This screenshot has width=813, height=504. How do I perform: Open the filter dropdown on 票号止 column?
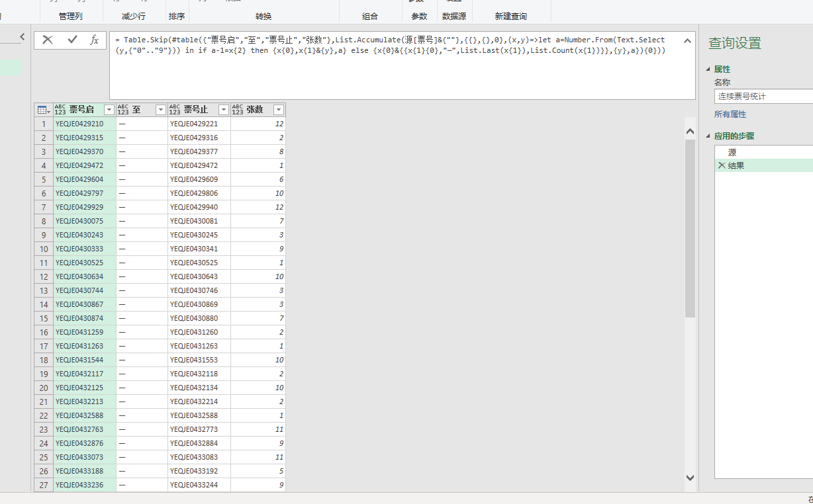223,109
